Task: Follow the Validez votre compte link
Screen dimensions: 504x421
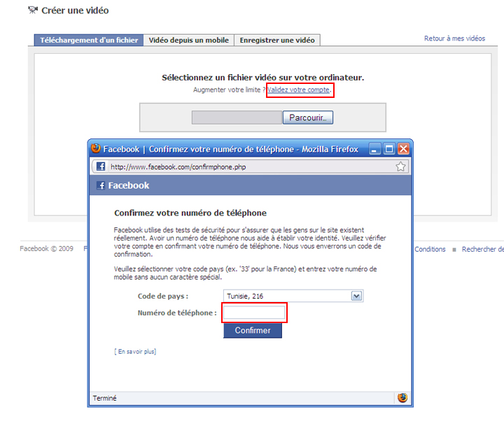Action: pos(299,90)
